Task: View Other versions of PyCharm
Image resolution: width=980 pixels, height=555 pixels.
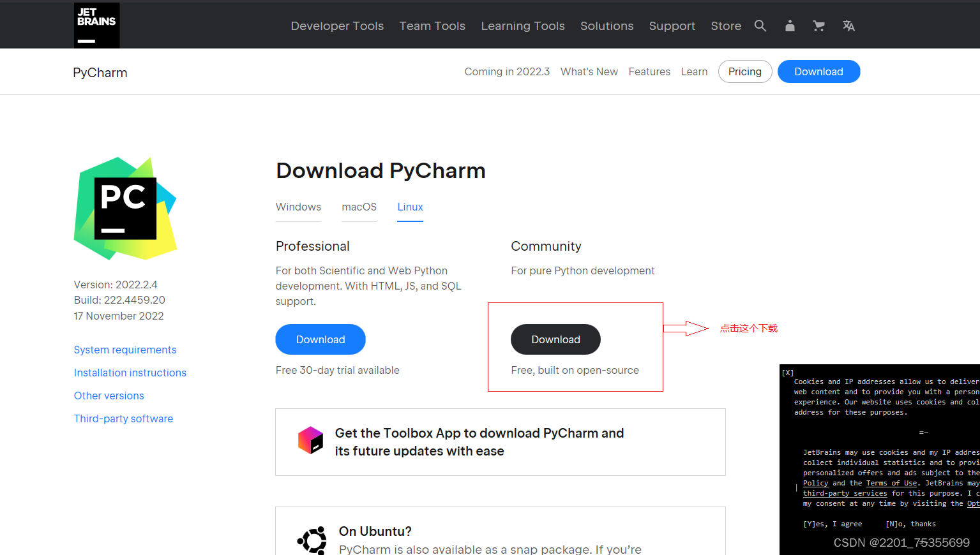Action: 109,396
